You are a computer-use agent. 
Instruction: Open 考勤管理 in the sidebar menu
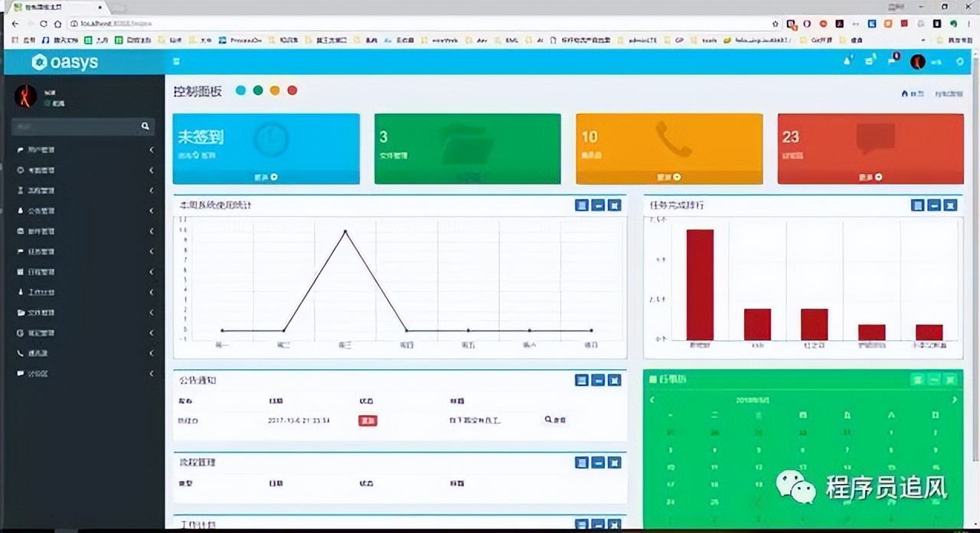point(84,170)
